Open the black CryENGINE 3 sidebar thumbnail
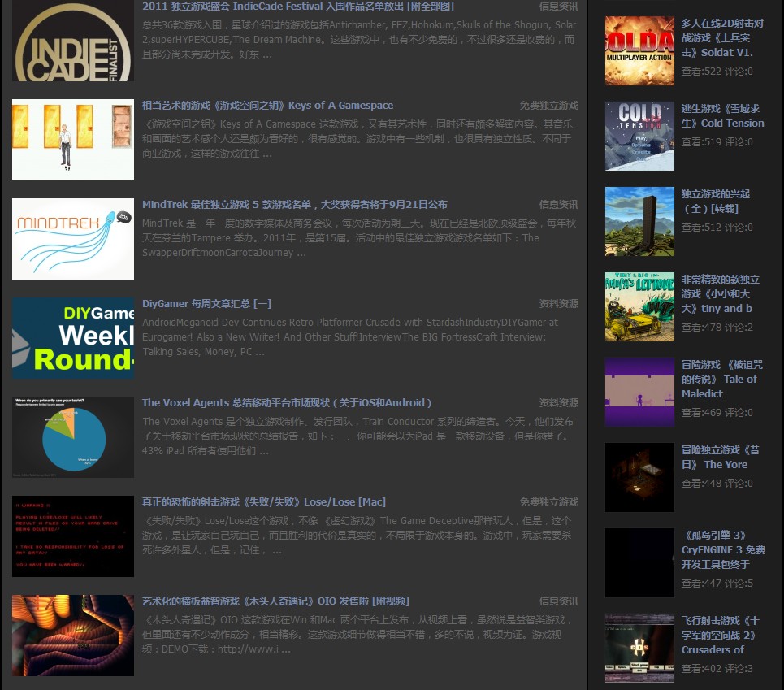 point(639,562)
